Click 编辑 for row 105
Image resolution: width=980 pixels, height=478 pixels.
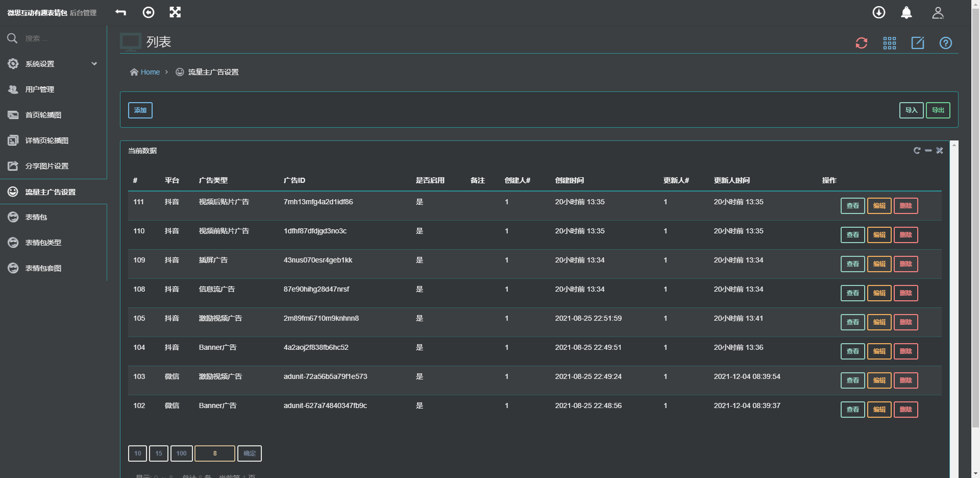tap(879, 322)
